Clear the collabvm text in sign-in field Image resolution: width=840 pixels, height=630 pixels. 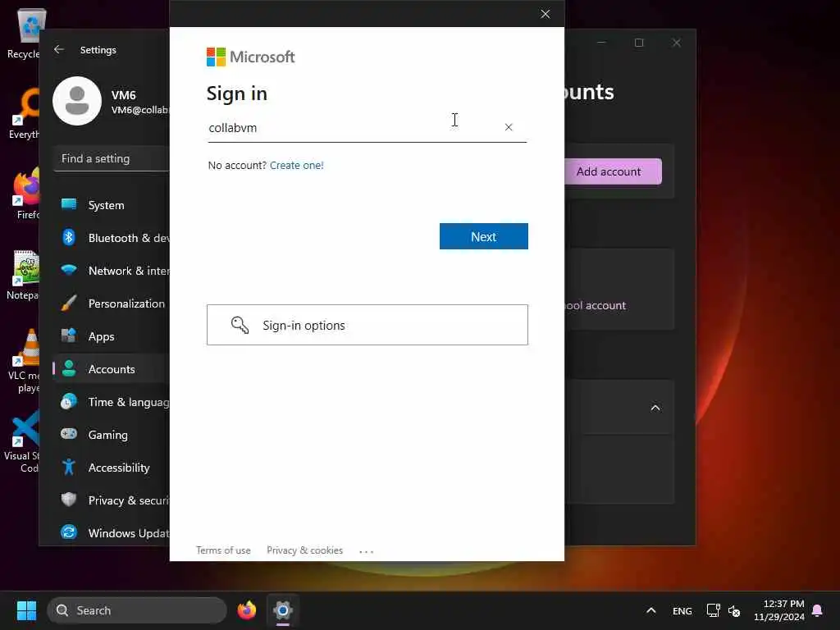click(x=509, y=127)
